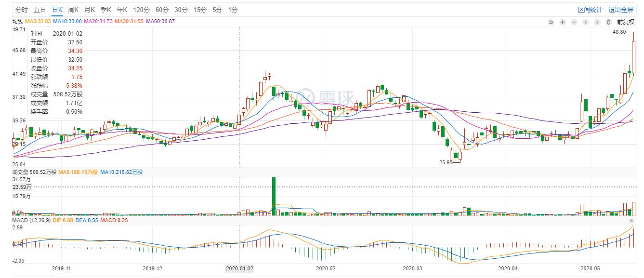Screen dimensions: 644x278
Task: Select the 周K weekly chart tab
Action: coord(73,10)
